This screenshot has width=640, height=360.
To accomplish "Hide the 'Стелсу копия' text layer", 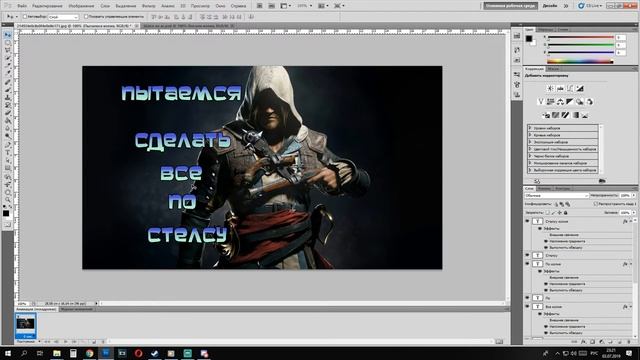I will pyautogui.click(x=527, y=221).
